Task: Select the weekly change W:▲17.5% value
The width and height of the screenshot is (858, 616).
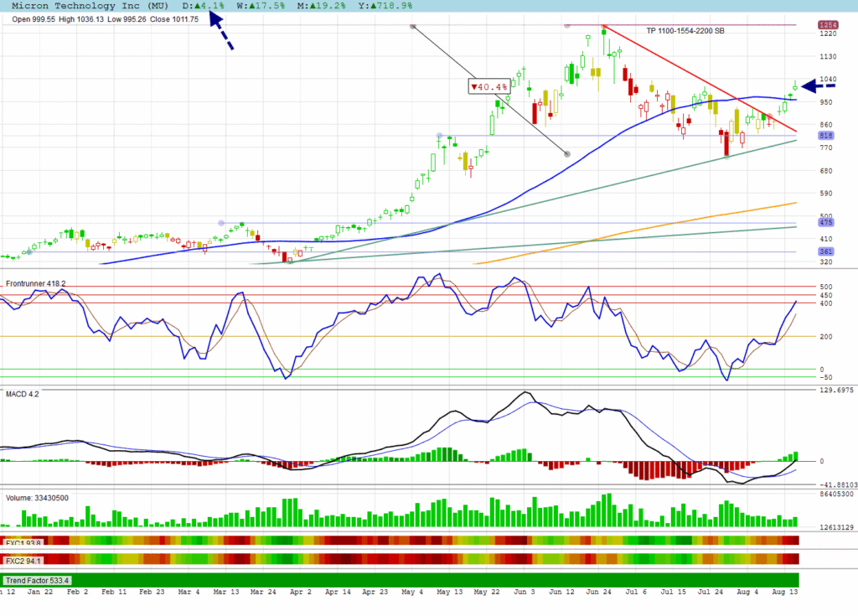Action: [x=261, y=6]
